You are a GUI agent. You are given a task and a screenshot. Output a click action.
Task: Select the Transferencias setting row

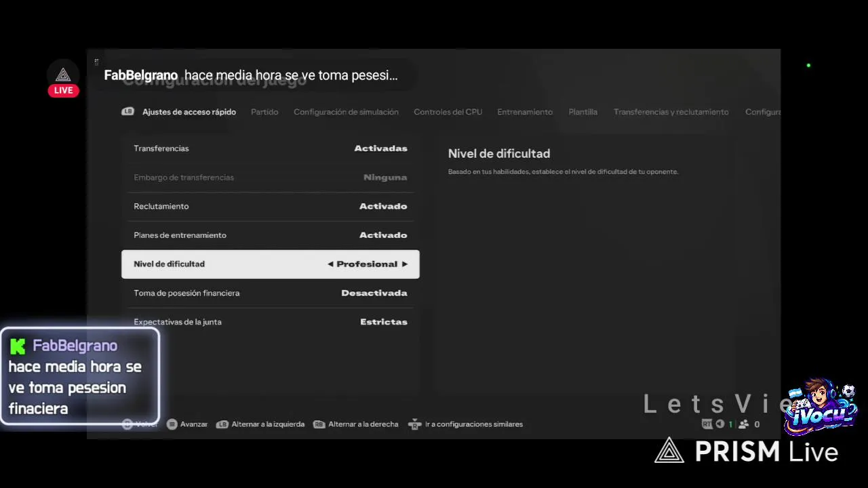click(x=271, y=148)
